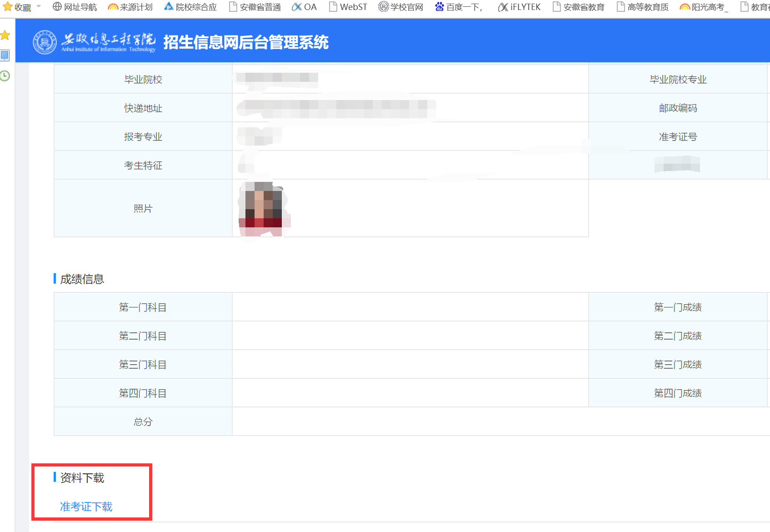Open the OA bookmark
Viewport: 770px width, 532px height.
pos(304,7)
